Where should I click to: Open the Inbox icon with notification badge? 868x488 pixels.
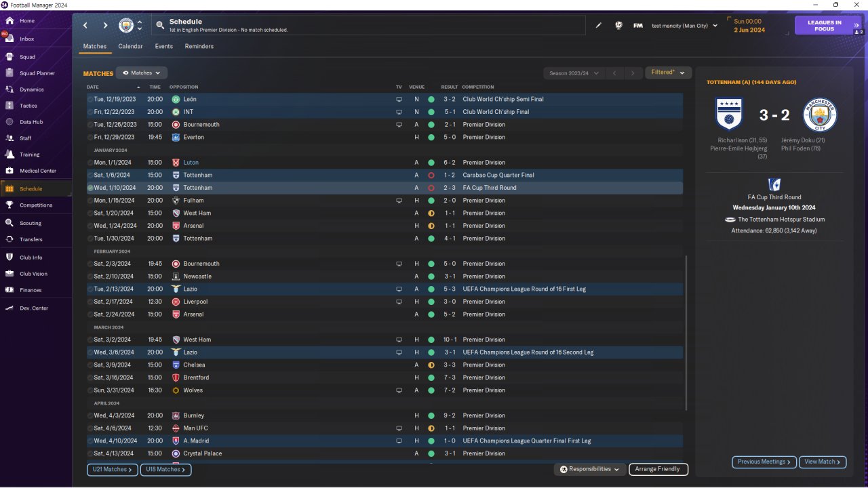tap(9, 38)
